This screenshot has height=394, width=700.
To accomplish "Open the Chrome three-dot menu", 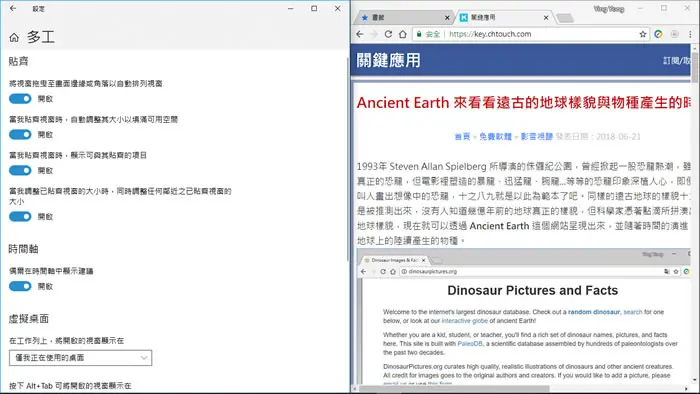I will click(691, 34).
